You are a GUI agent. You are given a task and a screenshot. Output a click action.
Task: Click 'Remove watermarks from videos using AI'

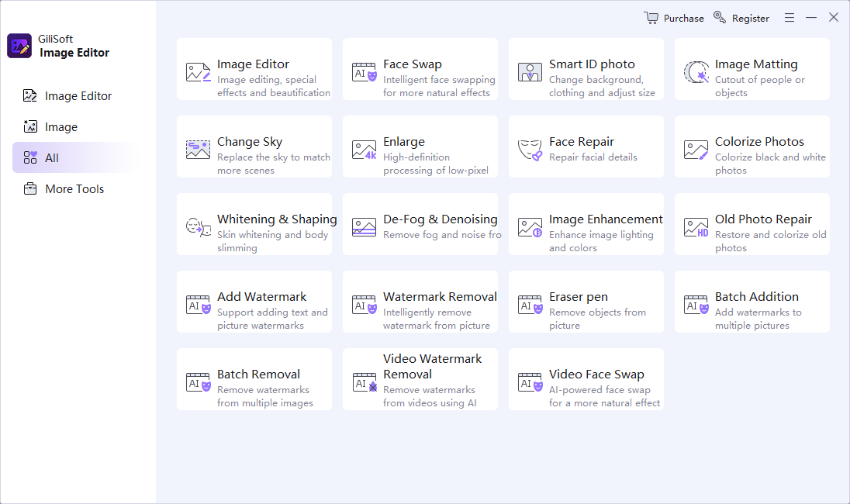click(430, 396)
